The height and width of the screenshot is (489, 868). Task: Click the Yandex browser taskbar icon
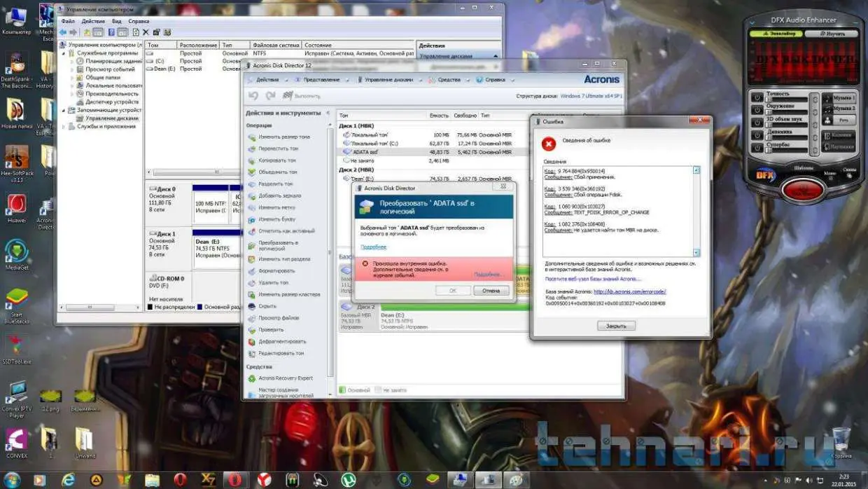(x=264, y=480)
